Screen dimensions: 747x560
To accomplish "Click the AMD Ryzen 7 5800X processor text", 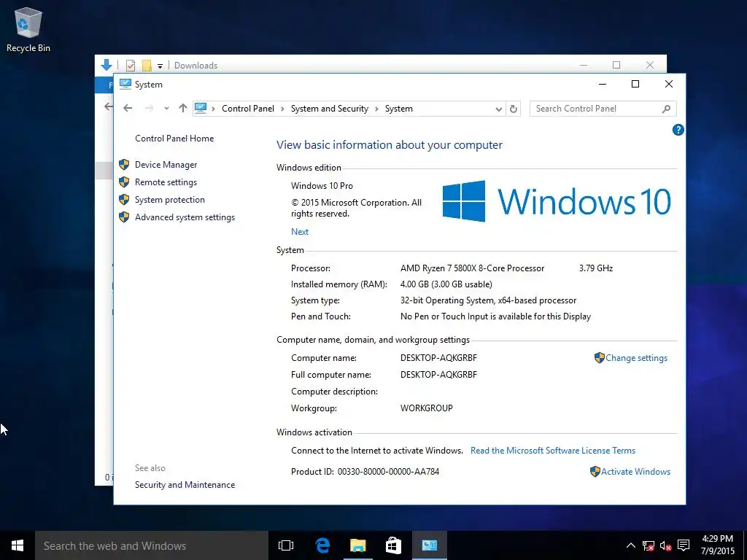I will [x=472, y=268].
